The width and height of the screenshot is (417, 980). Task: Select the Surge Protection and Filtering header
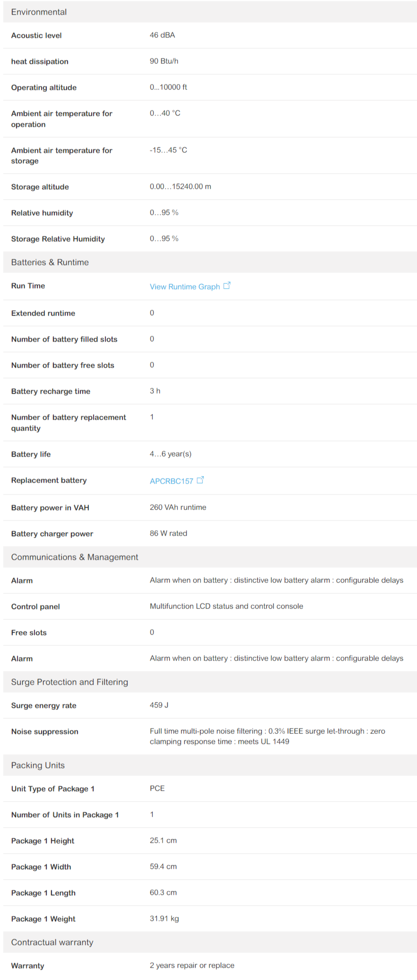210,682
